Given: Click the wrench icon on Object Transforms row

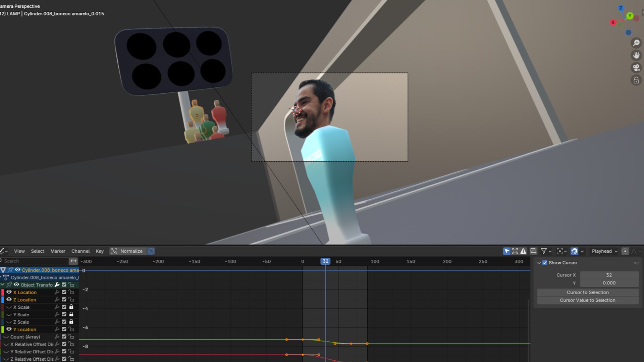Looking at the screenshot, I should [57, 285].
